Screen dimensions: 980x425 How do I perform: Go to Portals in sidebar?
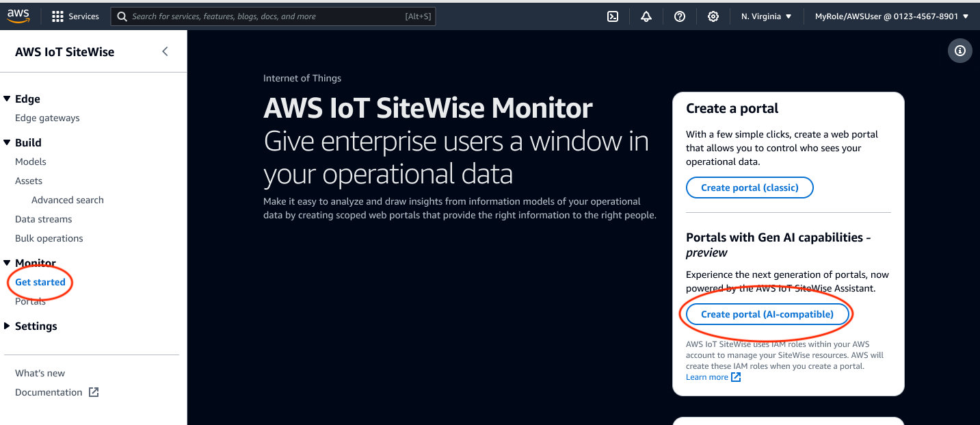point(30,302)
